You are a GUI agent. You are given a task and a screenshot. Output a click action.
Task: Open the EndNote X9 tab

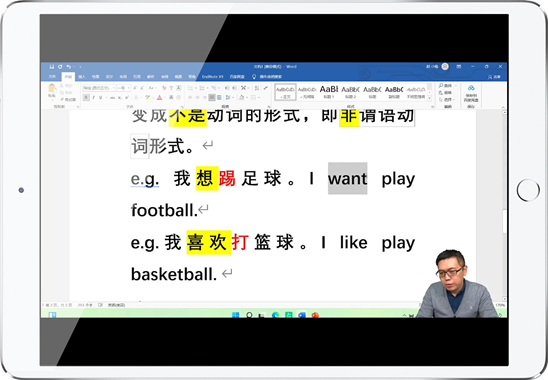tap(212, 77)
